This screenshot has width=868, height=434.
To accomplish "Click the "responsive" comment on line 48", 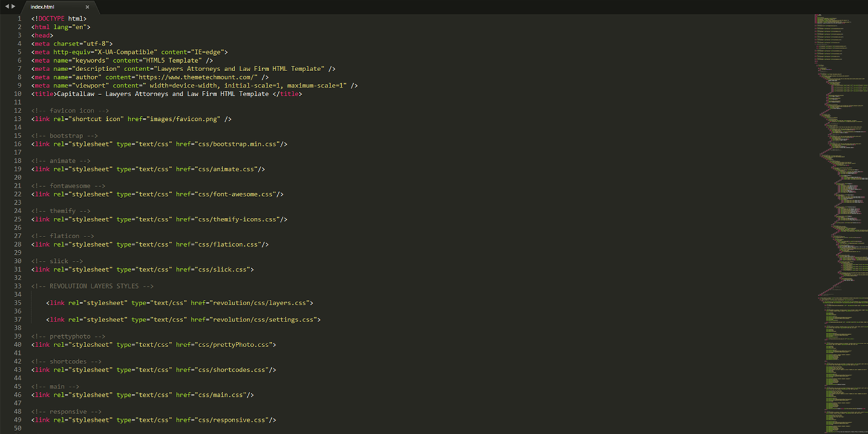I will (x=66, y=412).
